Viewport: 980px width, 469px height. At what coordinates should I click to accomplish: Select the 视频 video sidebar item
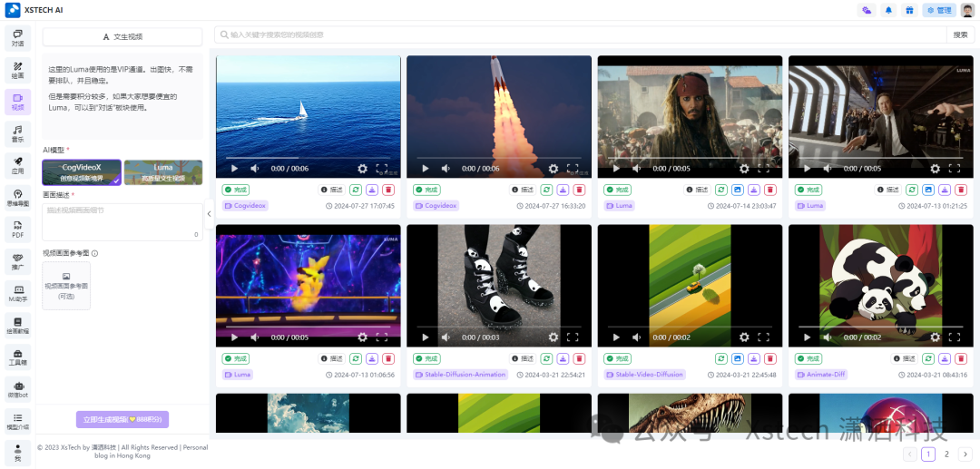17,102
